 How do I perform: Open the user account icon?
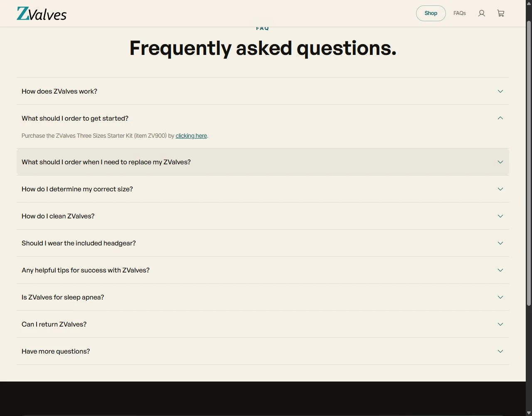(x=482, y=13)
